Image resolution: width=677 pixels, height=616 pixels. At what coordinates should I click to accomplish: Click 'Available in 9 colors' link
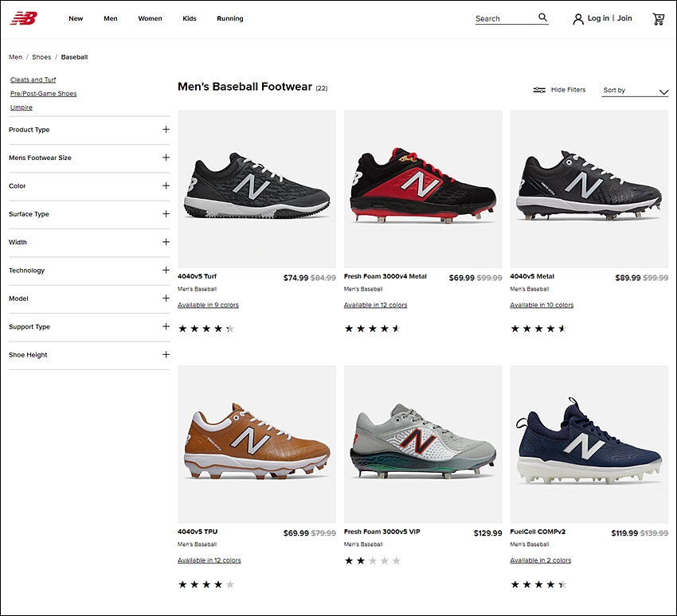point(208,305)
